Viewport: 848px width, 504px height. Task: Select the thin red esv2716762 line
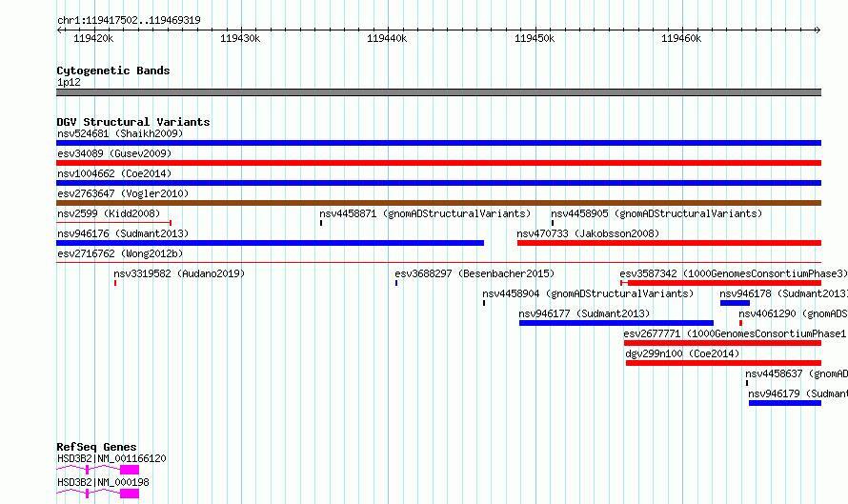point(438,262)
